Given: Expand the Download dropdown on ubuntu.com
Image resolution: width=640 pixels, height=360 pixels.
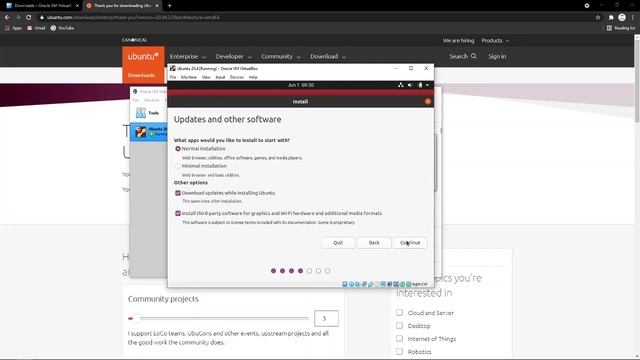Looking at the screenshot, I should pyautogui.click(x=328, y=56).
